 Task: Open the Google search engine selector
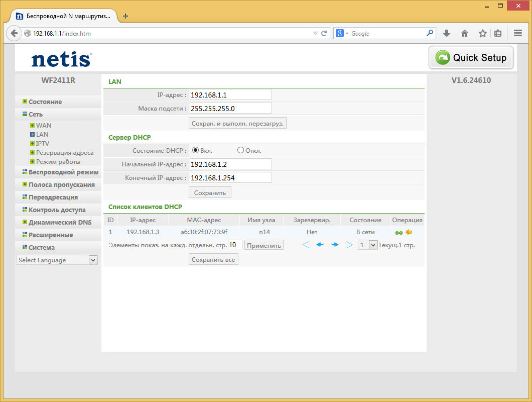tap(342, 33)
